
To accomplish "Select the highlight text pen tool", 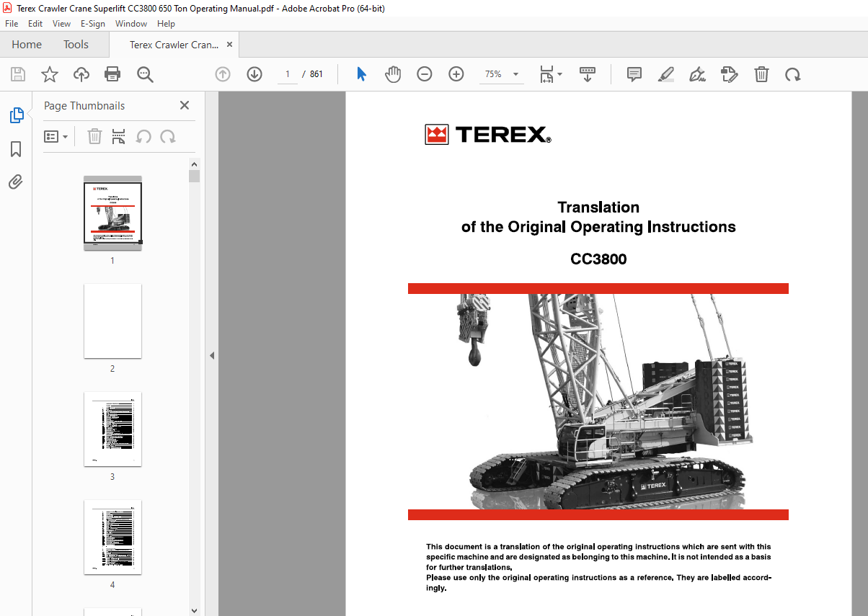I will [666, 74].
